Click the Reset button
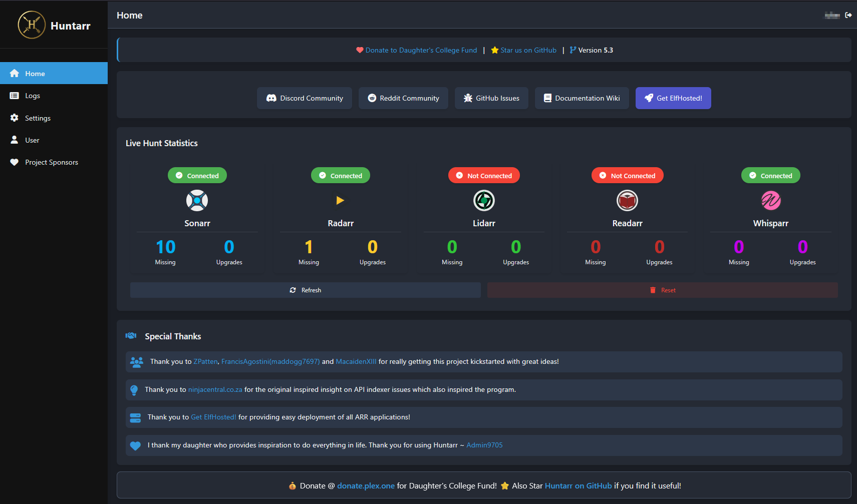Viewport: 857px width, 504px height. (662, 290)
